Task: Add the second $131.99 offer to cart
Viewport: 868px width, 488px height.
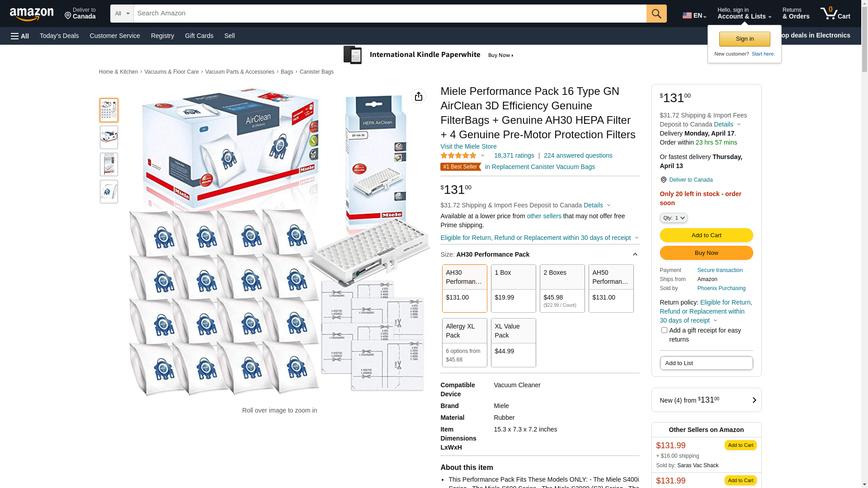Action: 741,480
